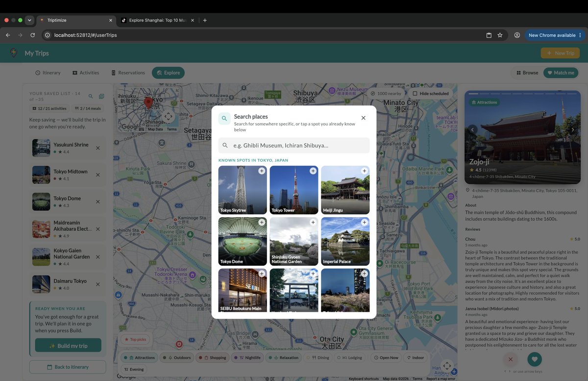Click the 2 / 14 meals chip
Image resolution: width=588 pixels, height=381 pixels.
[x=88, y=108]
